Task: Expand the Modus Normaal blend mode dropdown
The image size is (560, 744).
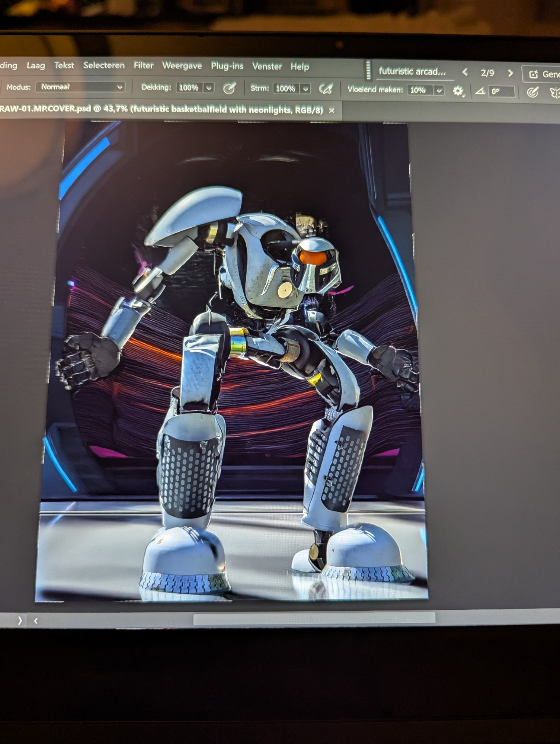Action: (x=80, y=87)
